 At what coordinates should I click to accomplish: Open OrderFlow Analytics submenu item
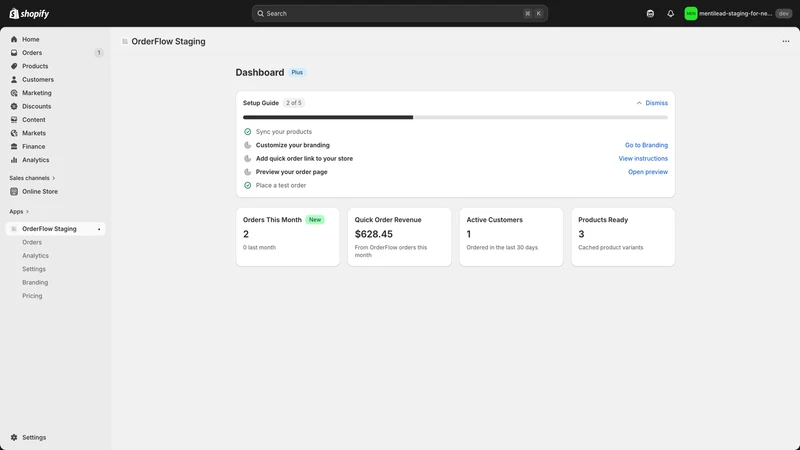[35, 256]
